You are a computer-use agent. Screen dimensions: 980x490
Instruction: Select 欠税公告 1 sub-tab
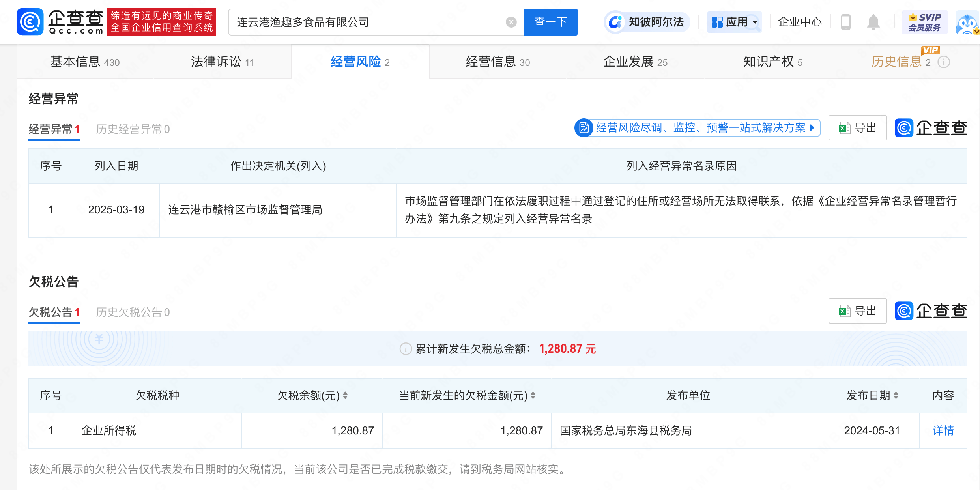point(54,312)
